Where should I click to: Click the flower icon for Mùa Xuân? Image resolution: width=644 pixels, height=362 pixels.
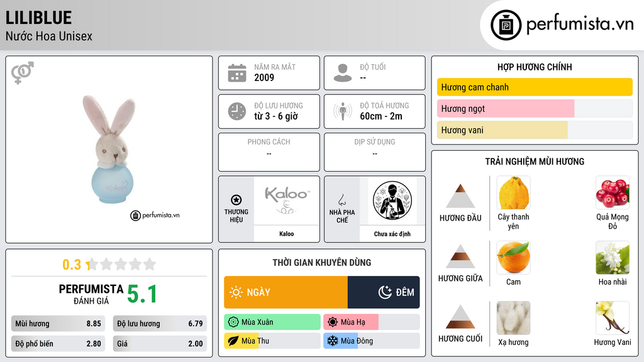click(x=233, y=322)
